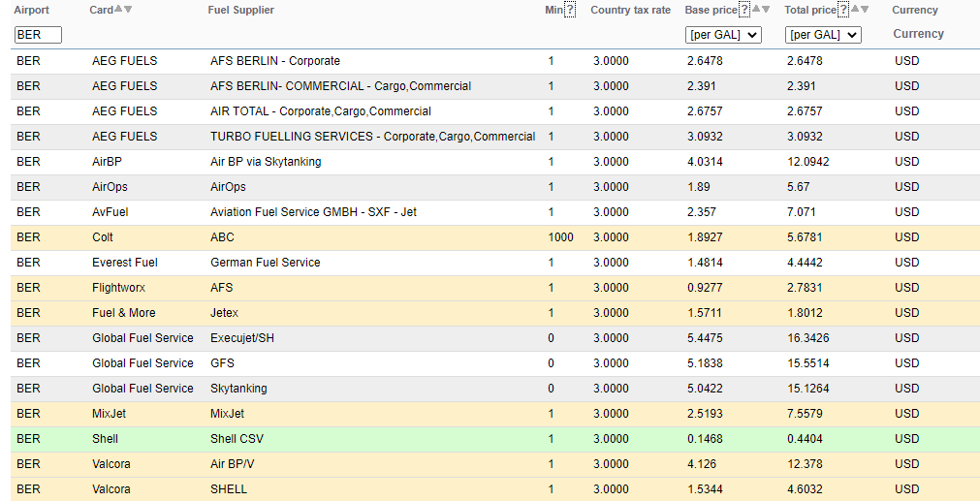Click total price 12.378
Image resolution: width=980 pixels, height=501 pixels.
[x=805, y=464]
